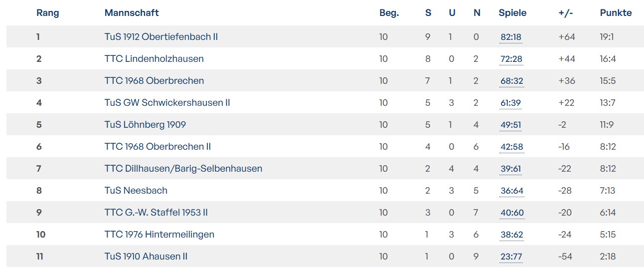The width and height of the screenshot is (644, 272).
Task: Open TTC 1968 Oberbrechen II team page
Action: pyautogui.click(x=158, y=147)
